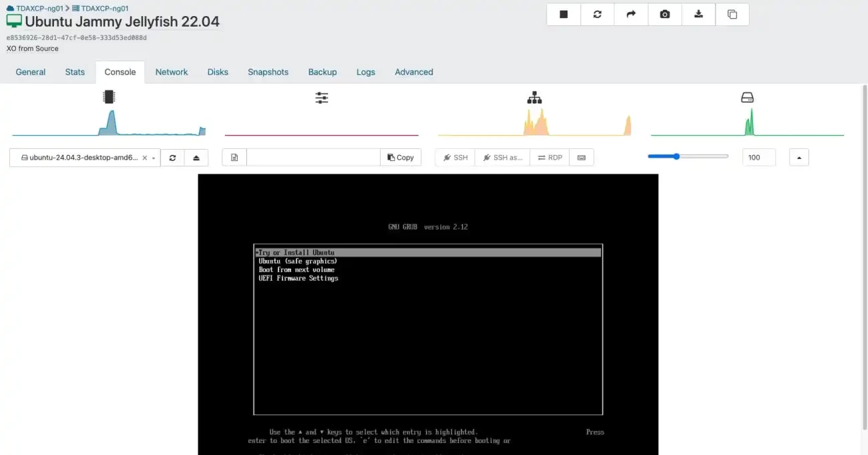Click the network topology icon above the graph
The image size is (868, 455).
[x=534, y=98]
